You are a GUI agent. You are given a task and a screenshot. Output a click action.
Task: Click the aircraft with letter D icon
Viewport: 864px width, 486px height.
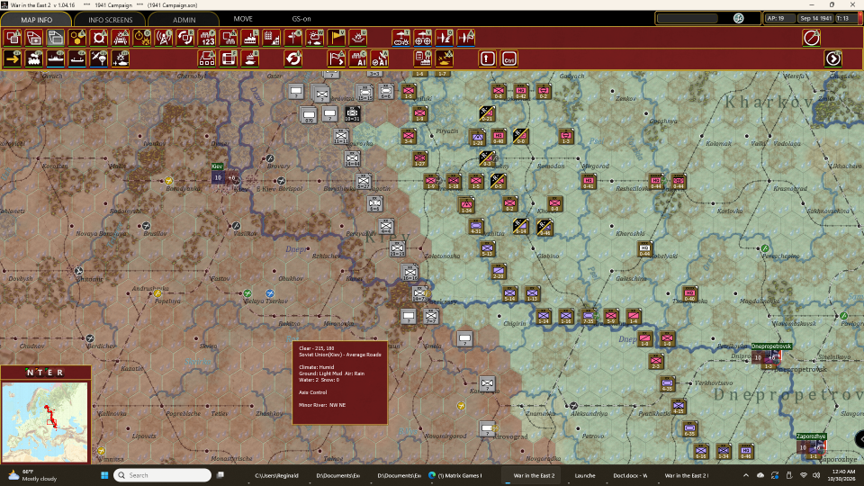point(444,38)
